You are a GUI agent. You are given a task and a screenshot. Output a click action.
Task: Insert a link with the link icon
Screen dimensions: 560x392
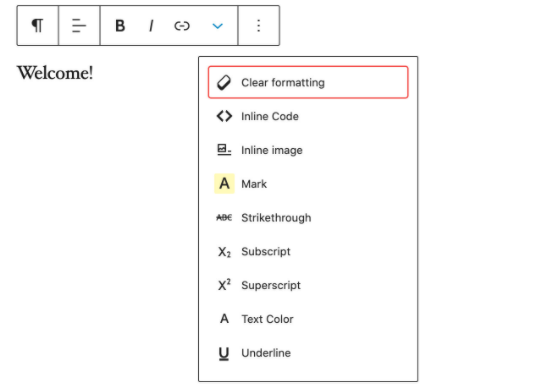point(182,26)
